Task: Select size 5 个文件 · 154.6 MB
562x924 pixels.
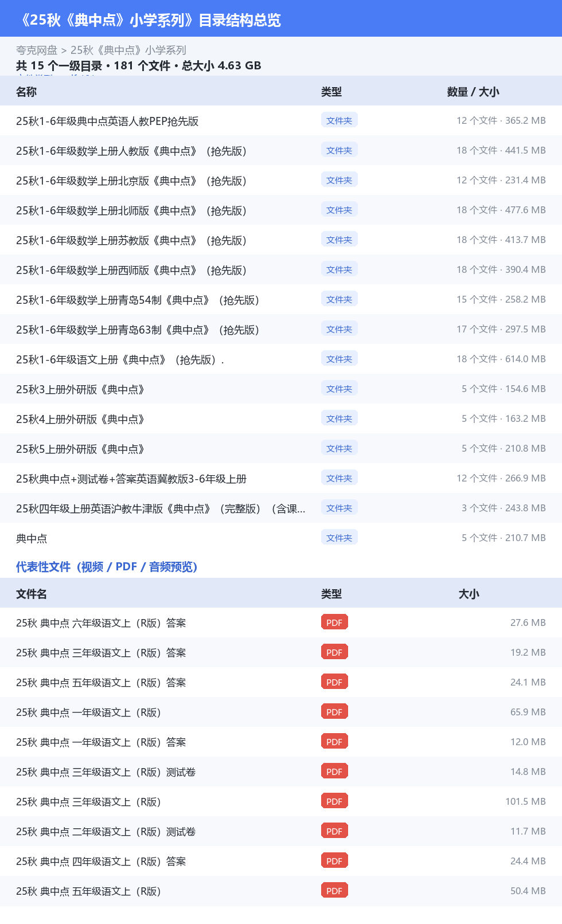Action: 504,389
